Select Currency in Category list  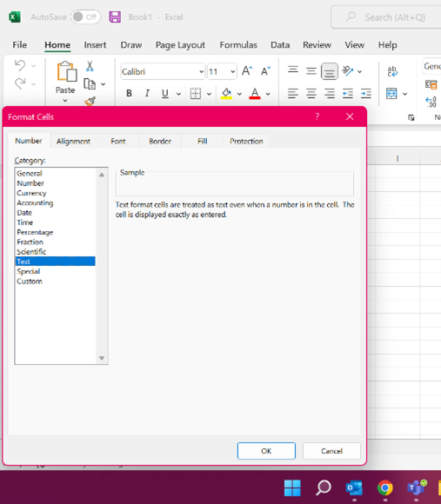click(x=56, y=193)
